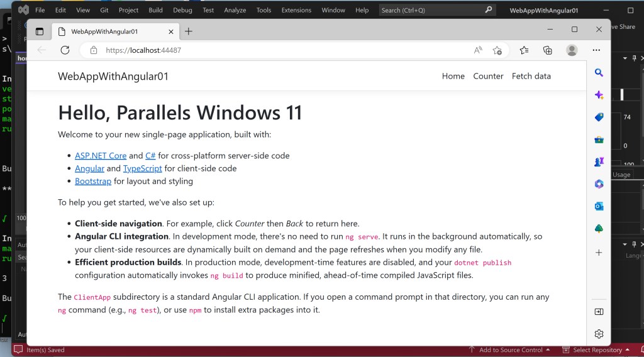Viewport: 644px width, 357px height.
Task: Open Copilot sparkle icon in sidebar
Action: tap(599, 95)
